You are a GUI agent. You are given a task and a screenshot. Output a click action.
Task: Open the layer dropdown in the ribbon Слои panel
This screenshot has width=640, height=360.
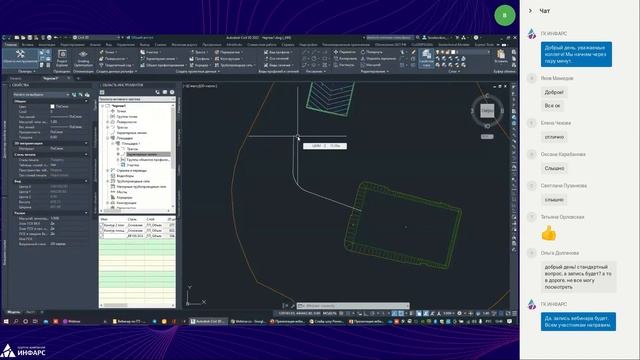click(x=472, y=52)
